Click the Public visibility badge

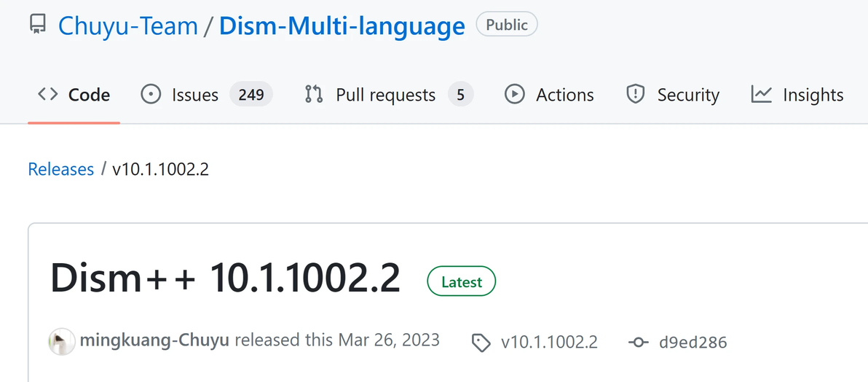point(507,25)
